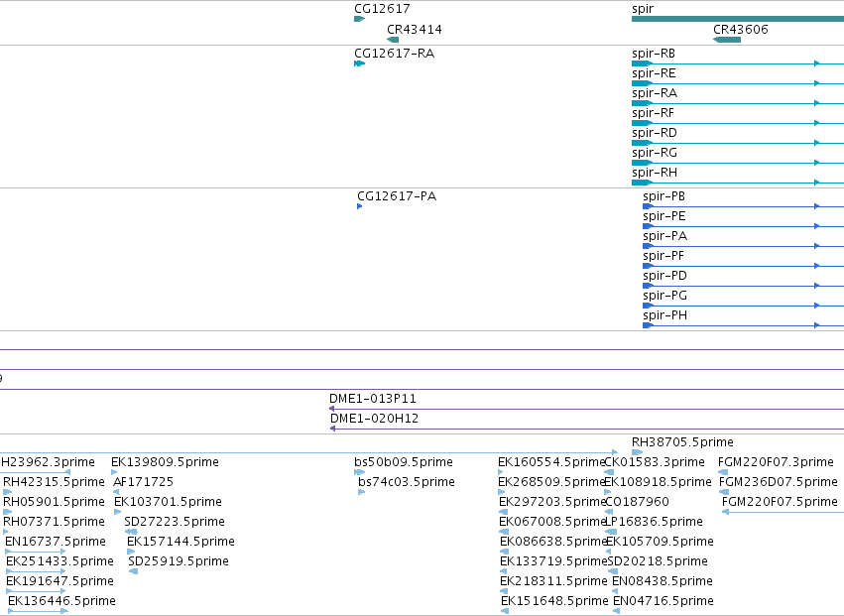Click the RH42315.5prime EST label
Image resolution: width=844 pixels, height=616 pixels.
click(54, 482)
